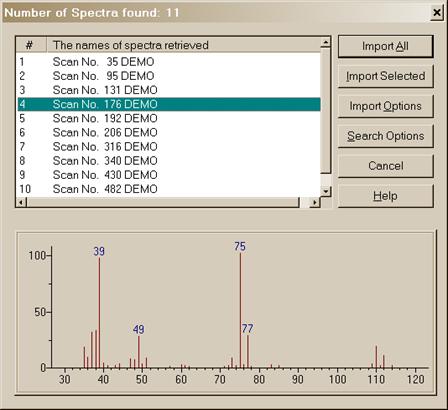Click the horizontal scroll left arrow

[x=21, y=202]
